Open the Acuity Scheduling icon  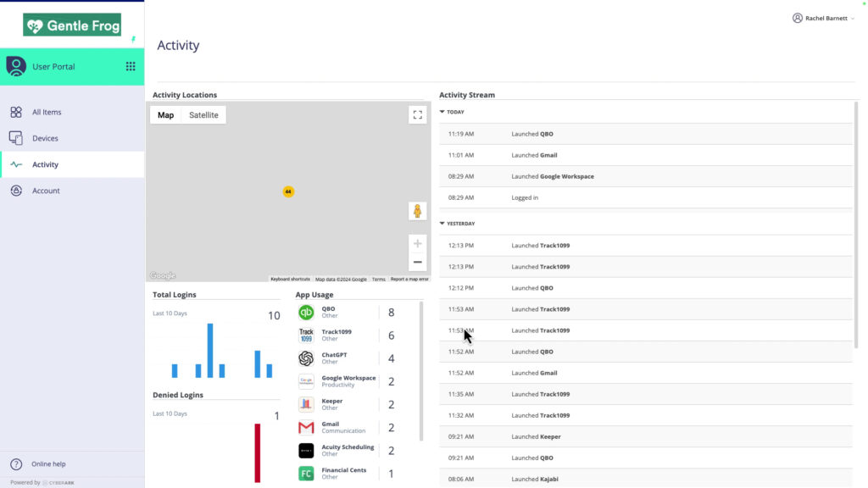point(306,450)
